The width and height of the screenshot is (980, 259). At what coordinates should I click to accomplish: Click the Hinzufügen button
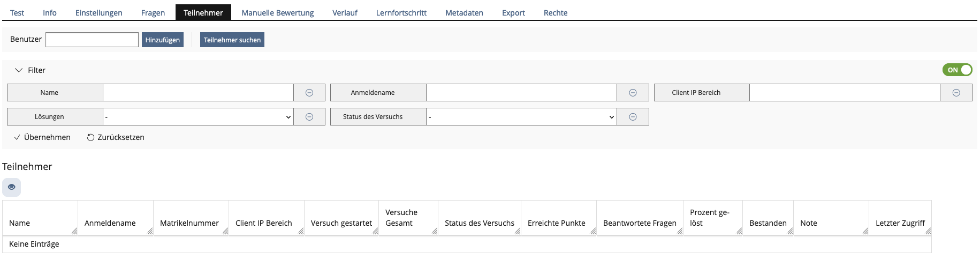point(162,40)
